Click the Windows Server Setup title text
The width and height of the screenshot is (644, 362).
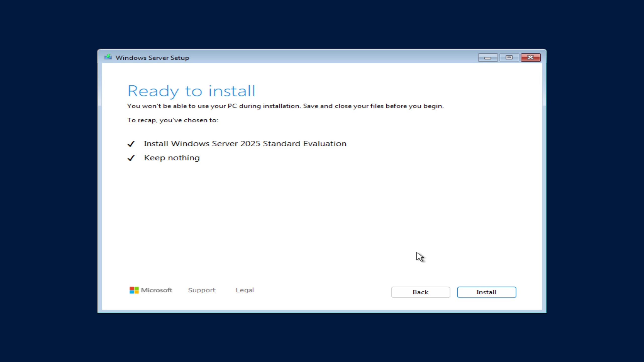click(x=152, y=58)
